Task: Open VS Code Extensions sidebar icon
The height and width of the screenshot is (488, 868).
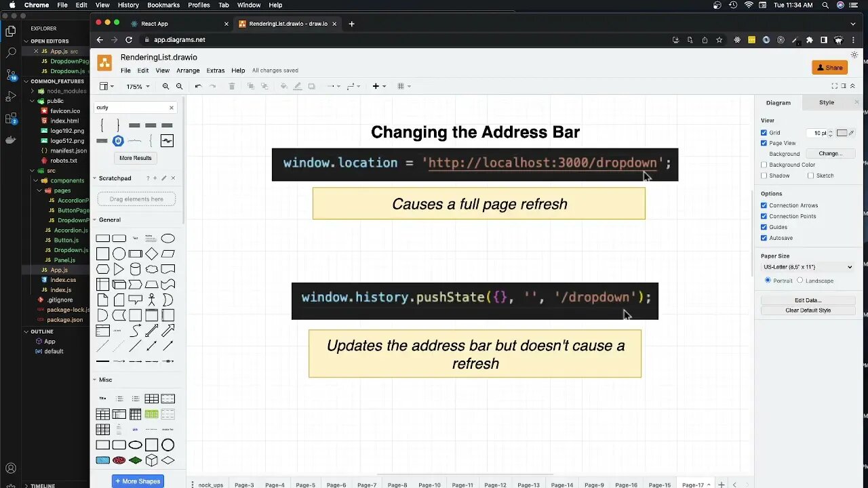Action: point(11,119)
